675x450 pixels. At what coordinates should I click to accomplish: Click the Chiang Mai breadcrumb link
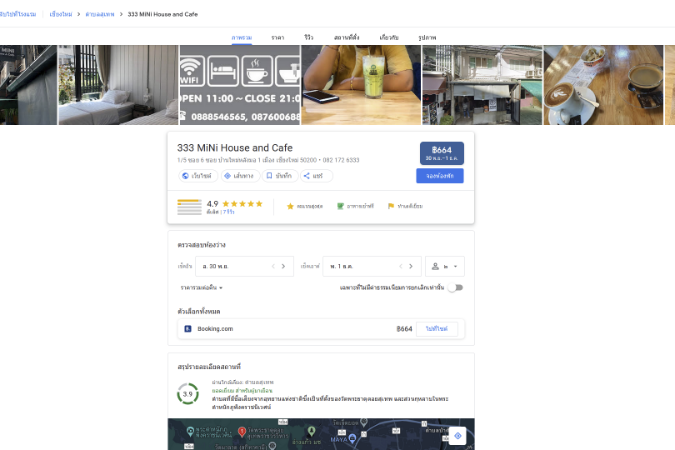point(61,14)
